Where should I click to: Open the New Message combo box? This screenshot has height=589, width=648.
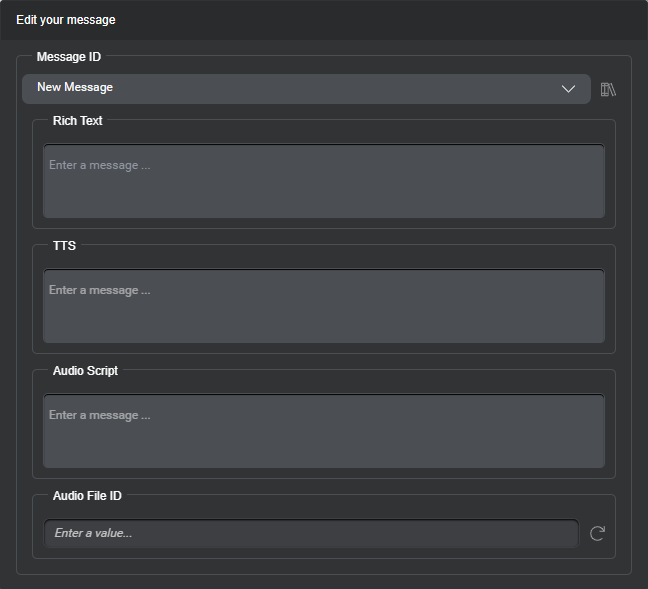[300, 89]
